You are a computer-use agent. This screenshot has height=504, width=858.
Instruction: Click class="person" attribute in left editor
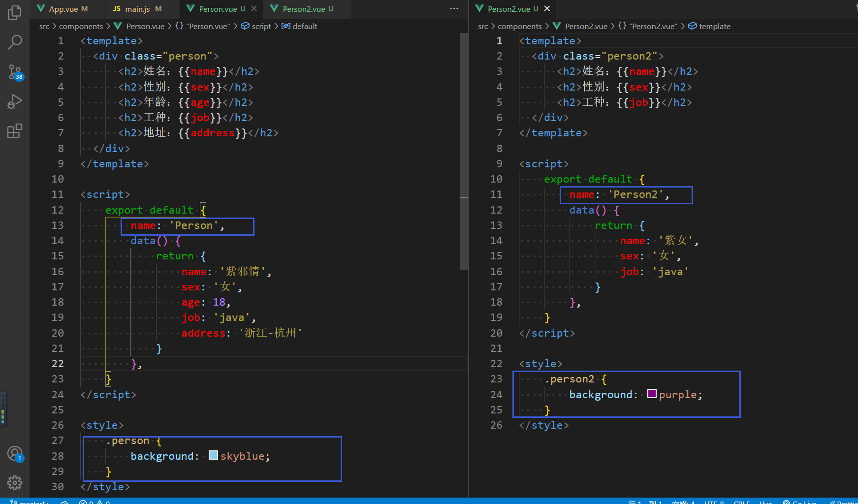[168, 56]
